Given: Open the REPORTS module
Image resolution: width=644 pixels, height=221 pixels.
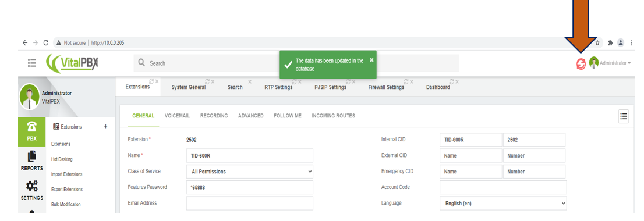Looking at the screenshot, I should (x=31, y=161).
